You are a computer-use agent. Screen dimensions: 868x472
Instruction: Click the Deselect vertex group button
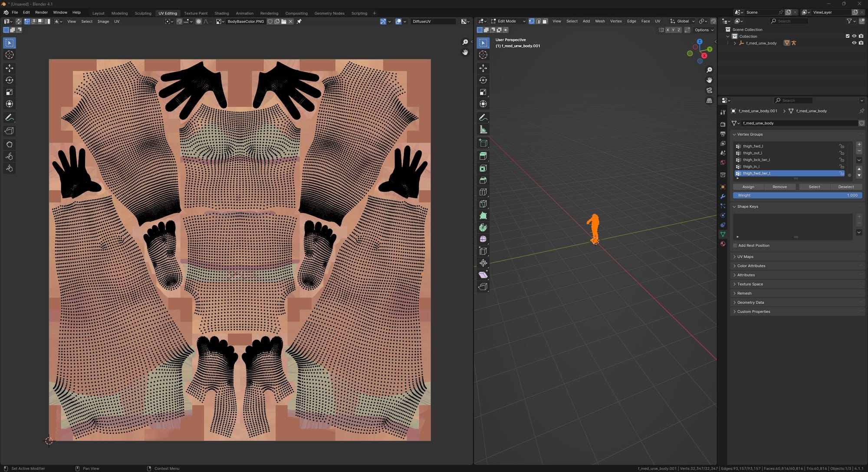point(846,187)
